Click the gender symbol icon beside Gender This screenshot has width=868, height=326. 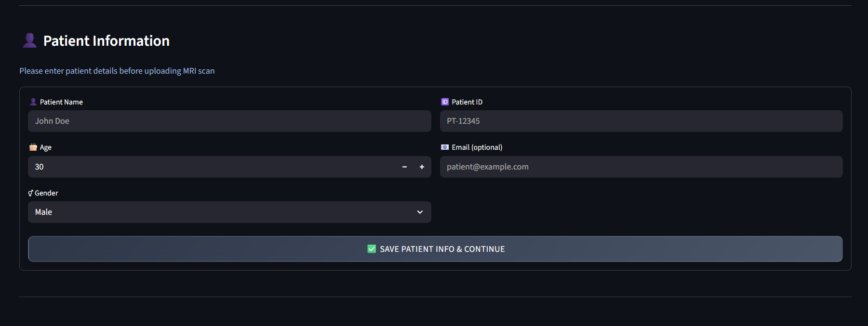tap(30, 193)
